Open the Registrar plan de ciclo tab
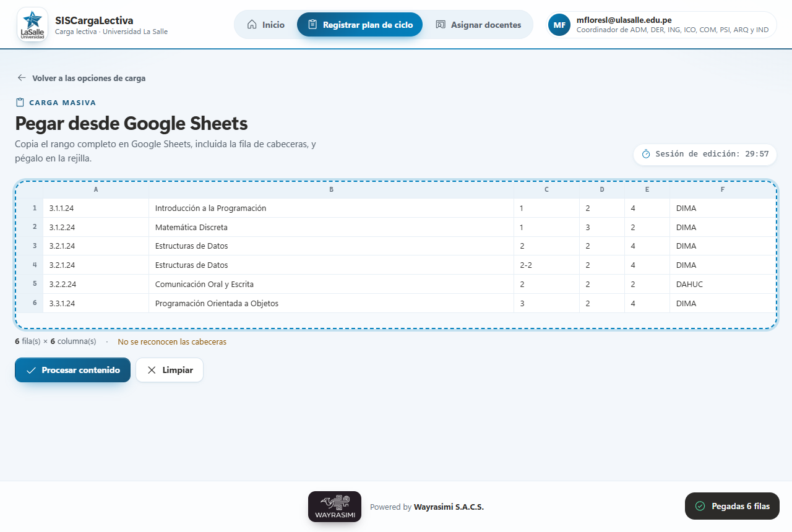Screen dimensions: 792x532 [x=359, y=25]
